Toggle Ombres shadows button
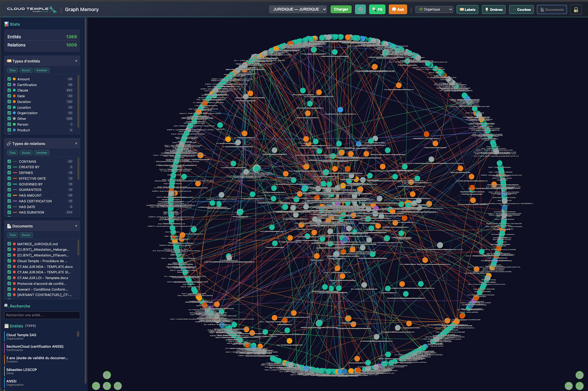The image size is (588, 391). point(493,9)
